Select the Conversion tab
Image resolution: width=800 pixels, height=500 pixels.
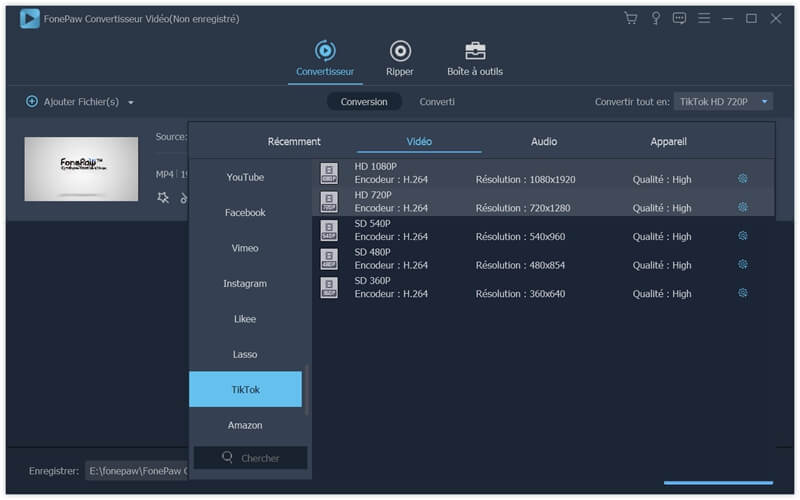tap(364, 102)
